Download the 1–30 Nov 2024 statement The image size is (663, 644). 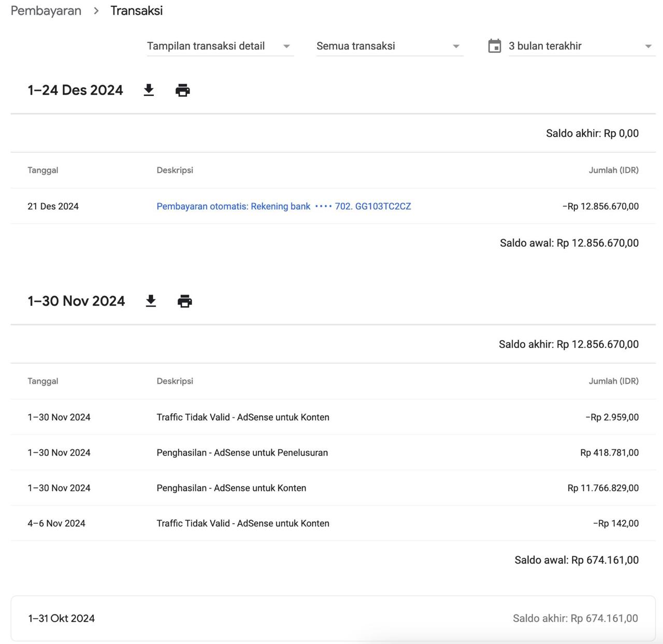[x=151, y=301]
